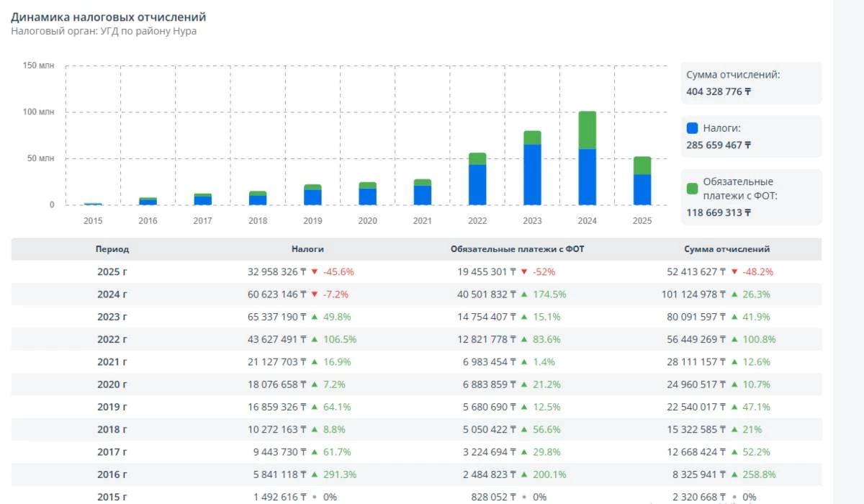
Task: Toggle the blue Налоги legend series
Action: (x=721, y=128)
